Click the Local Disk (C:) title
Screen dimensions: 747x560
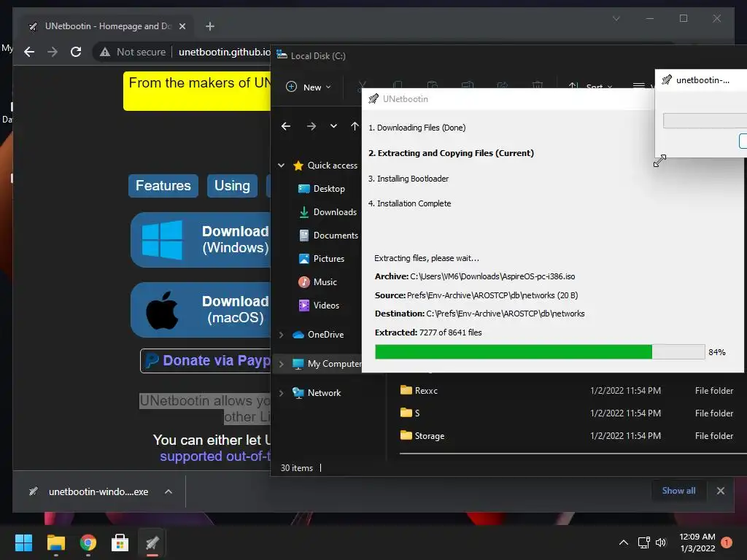(318, 55)
